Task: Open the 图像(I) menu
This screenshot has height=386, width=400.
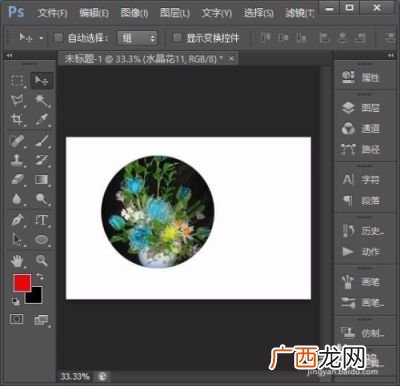Action: pos(134,13)
